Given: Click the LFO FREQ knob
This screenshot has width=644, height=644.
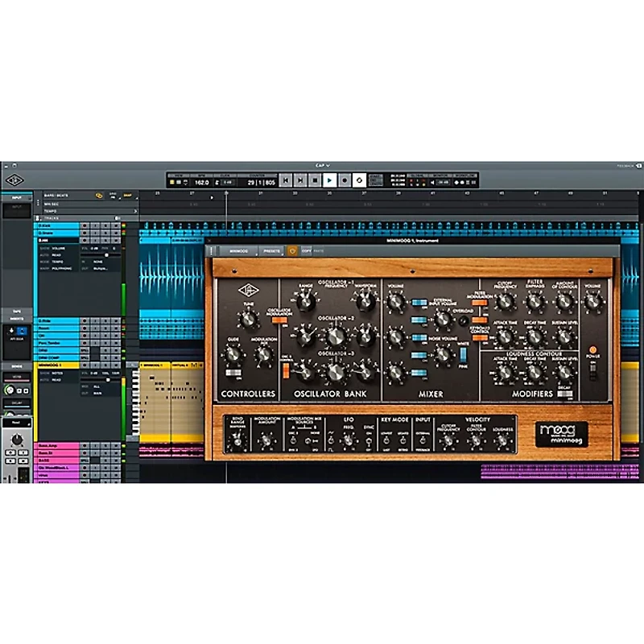Looking at the screenshot, I should (x=349, y=440).
